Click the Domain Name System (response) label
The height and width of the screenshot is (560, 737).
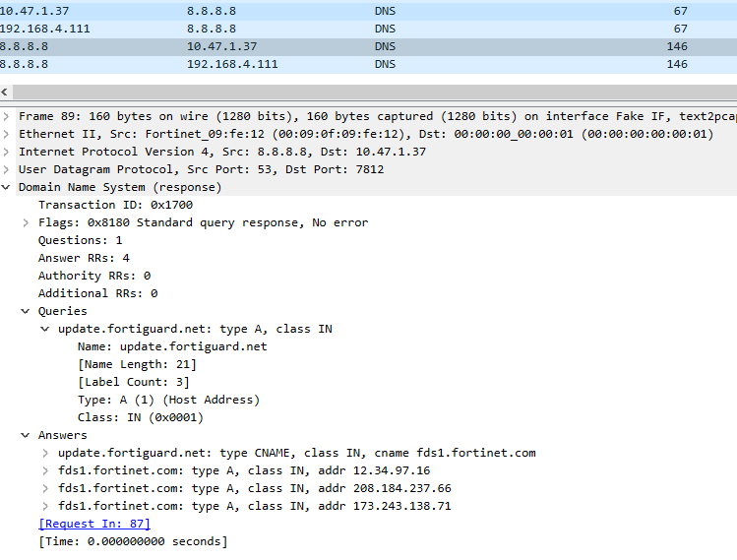click(120, 187)
